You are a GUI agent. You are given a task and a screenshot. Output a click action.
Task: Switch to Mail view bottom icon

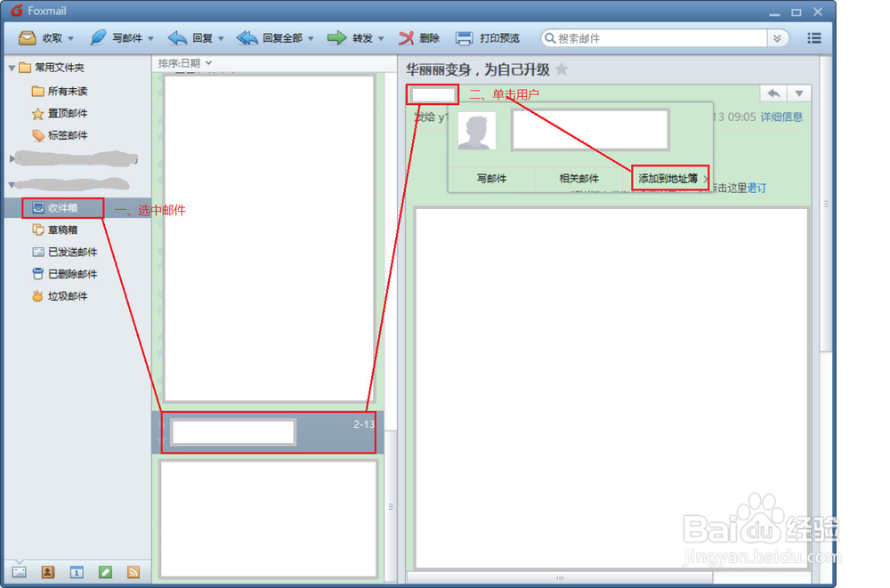click(20, 572)
